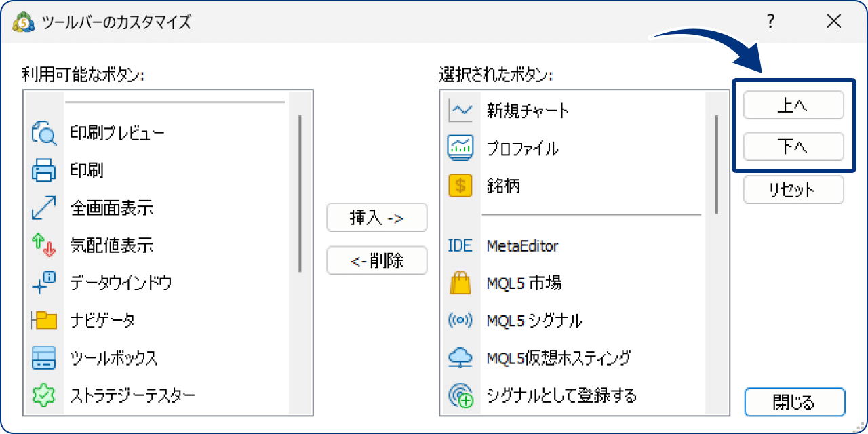The image size is (868, 434).
Task: Click the ストラテジーテスター green check icon
Action: tap(43, 395)
